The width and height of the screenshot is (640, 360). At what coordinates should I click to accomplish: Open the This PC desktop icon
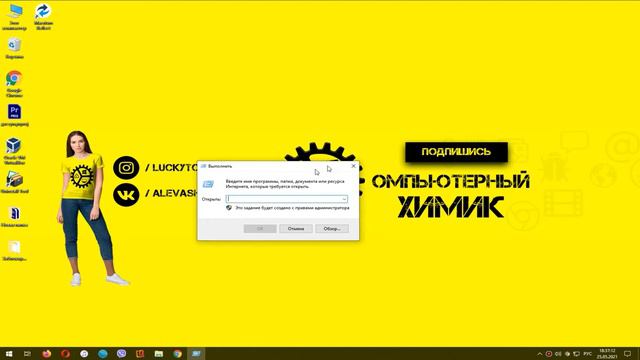tap(14, 16)
